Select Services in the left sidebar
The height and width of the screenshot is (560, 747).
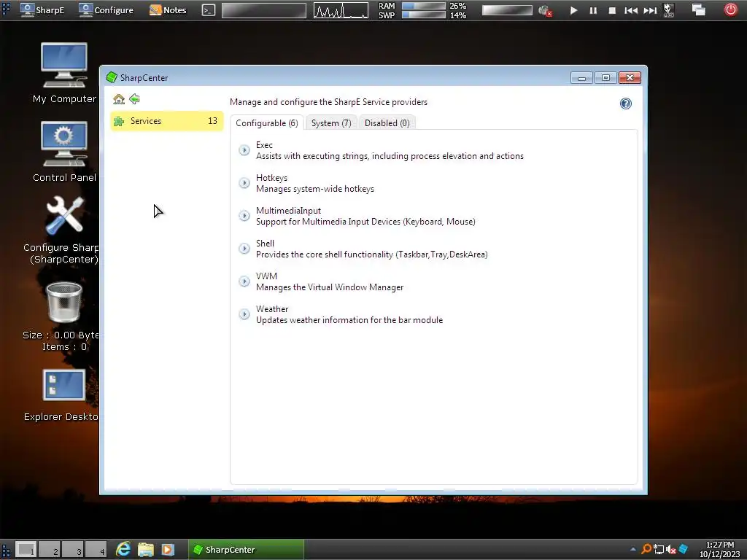pyautogui.click(x=167, y=121)
